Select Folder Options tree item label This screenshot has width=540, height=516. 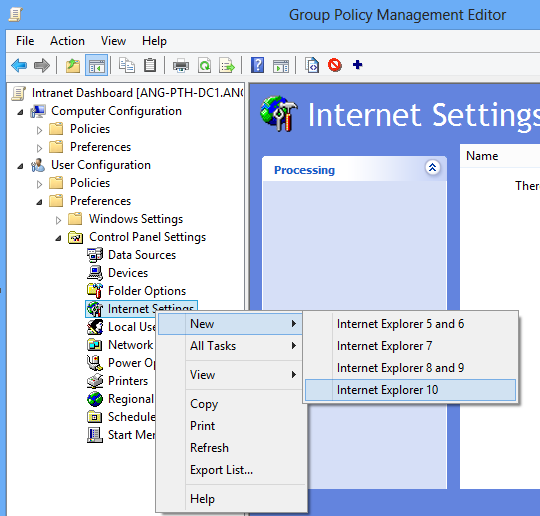pyautogui.click(x=147, y=291)
